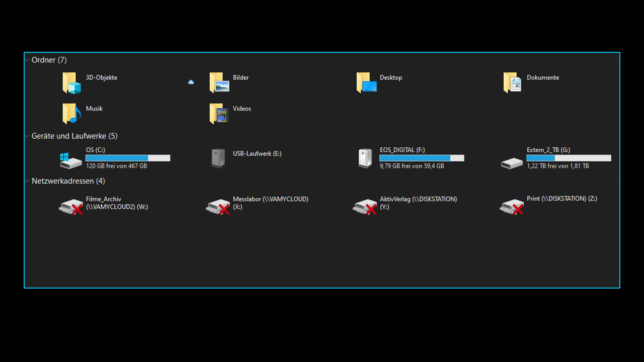Screen dimensions: 644x362
Task: Select the Musik folder icon
Action: 71,114
